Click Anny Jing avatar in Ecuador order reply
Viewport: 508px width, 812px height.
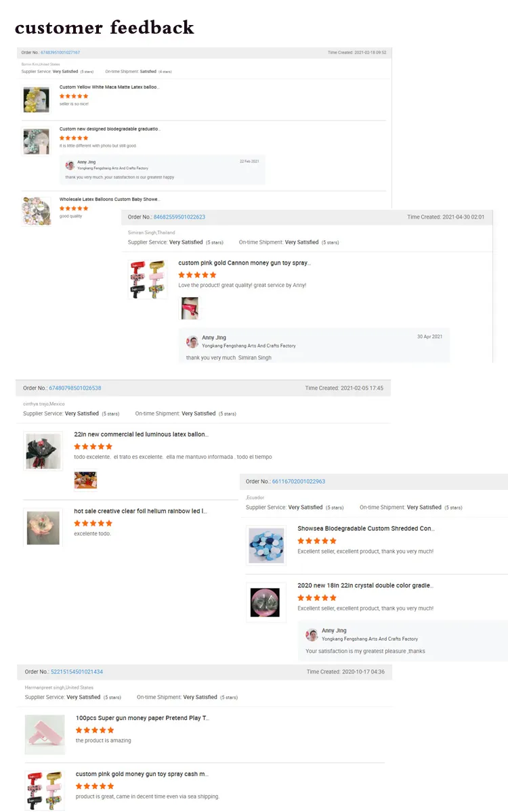[x=312, y=635]
